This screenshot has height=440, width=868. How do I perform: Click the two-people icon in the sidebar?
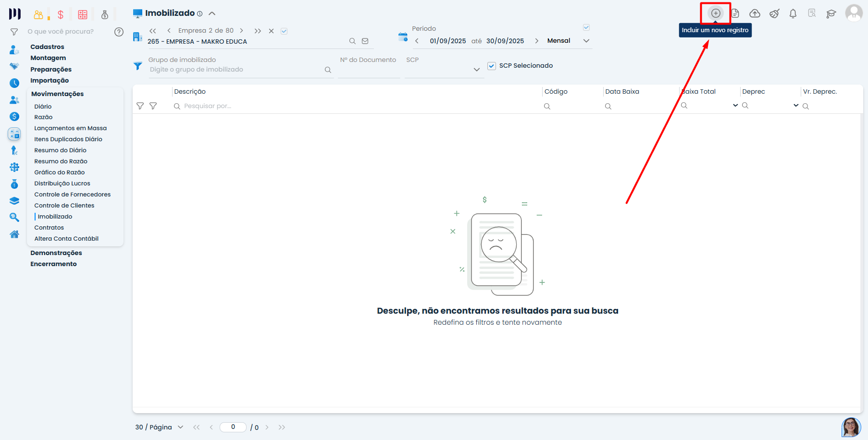click(14, 100)
